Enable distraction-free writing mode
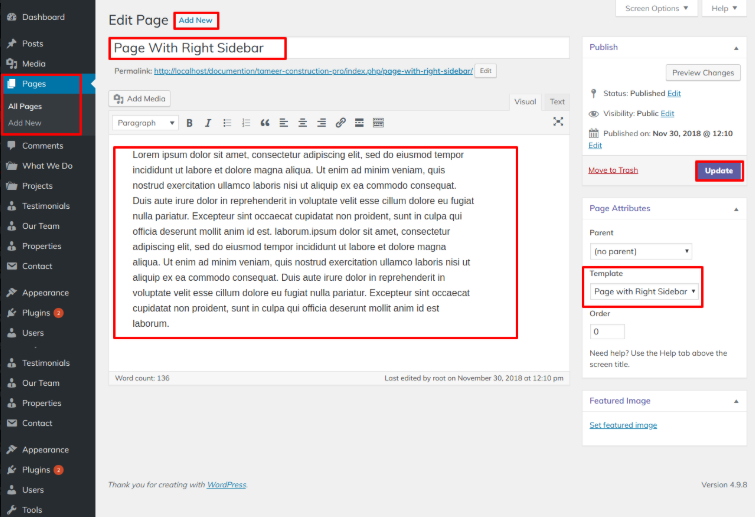Viewport: 755px width, 517px height. point(558,122)
